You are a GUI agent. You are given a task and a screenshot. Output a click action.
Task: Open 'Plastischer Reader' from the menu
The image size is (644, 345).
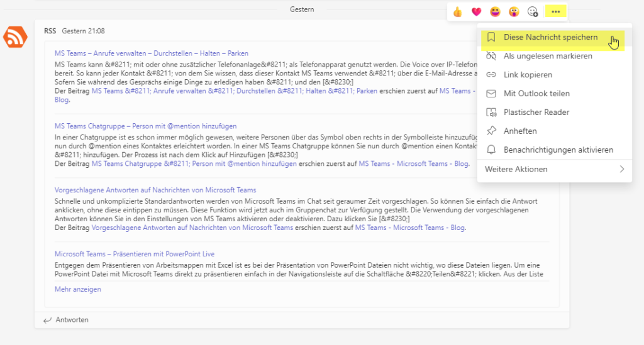555,112
